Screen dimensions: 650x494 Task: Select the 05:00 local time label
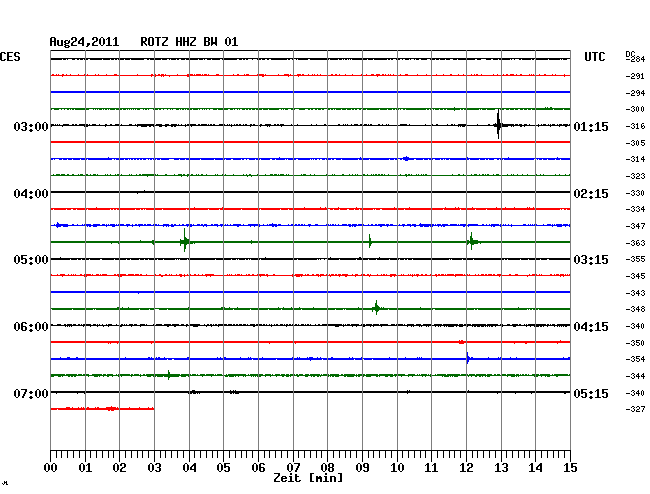click(x=31, y=260)
